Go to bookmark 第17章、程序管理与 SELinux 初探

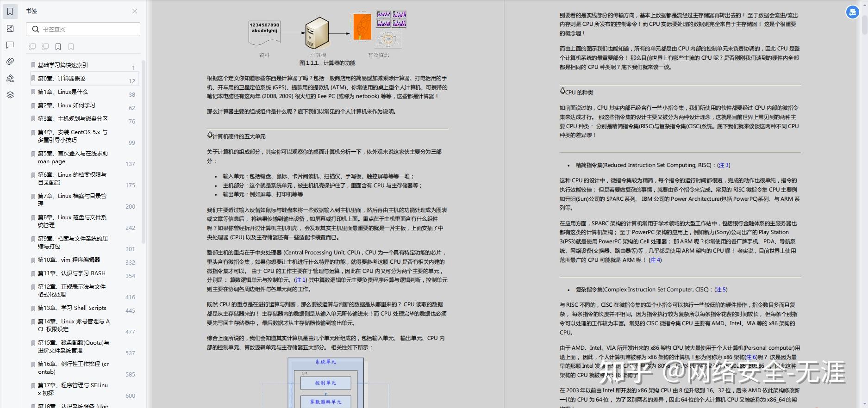point(73,389)
